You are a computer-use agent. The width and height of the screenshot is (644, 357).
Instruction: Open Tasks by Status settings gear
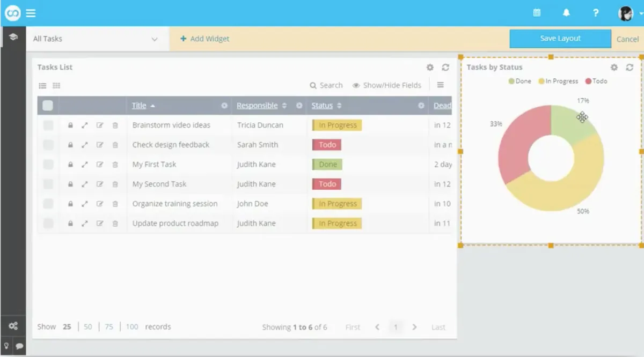click(614, 67)
